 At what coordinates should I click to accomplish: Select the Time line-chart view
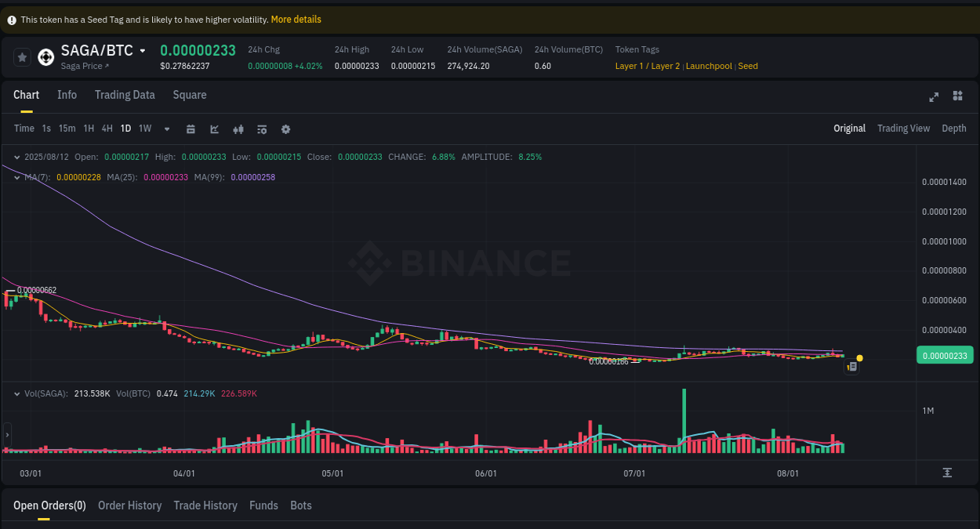(x=24, y=129)
